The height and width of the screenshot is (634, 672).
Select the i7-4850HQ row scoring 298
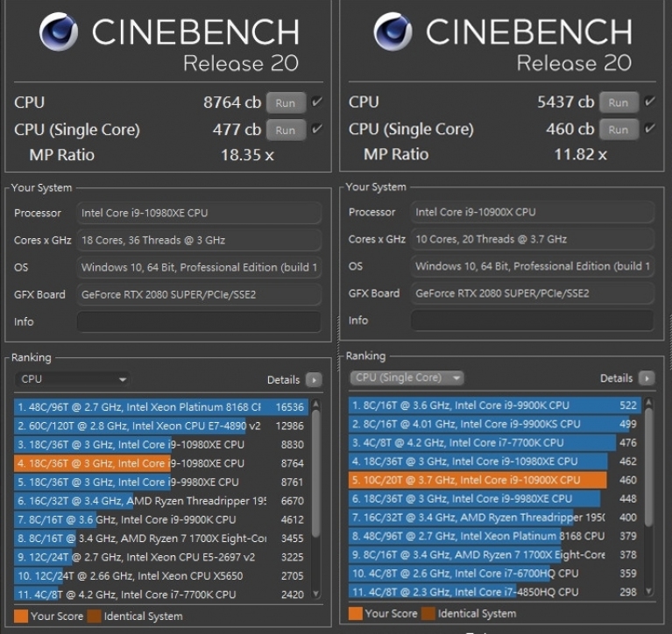(x=495, y=592)
